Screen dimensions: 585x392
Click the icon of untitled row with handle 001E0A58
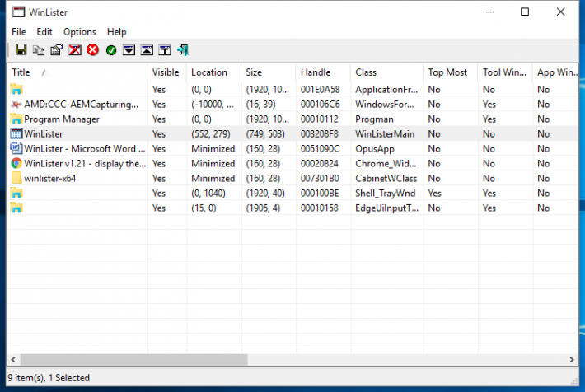click(x=16, y=89)
